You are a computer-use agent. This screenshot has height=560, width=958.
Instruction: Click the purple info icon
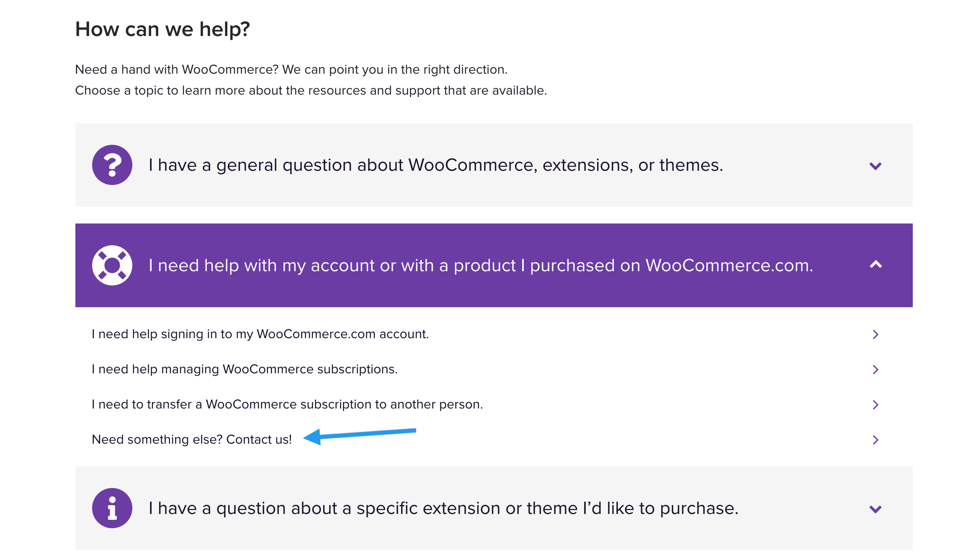(112, 508)
